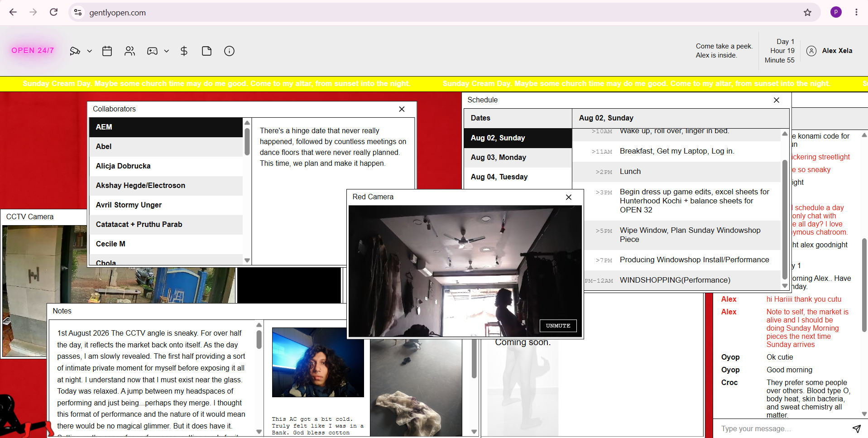Click the browser back arrow
The height and width of the screenshot is (438, 868).
click(13, 12)
